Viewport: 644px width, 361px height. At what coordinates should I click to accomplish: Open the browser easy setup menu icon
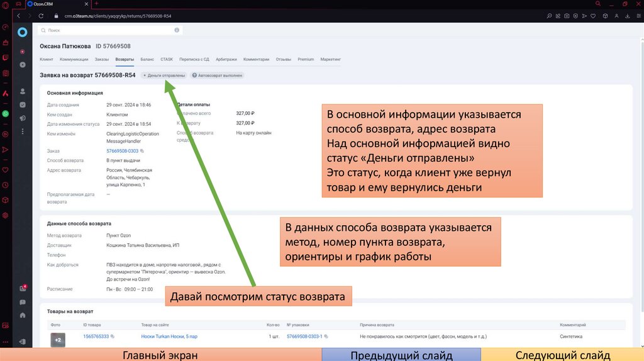pyautogui.click(x=639, y=16)
